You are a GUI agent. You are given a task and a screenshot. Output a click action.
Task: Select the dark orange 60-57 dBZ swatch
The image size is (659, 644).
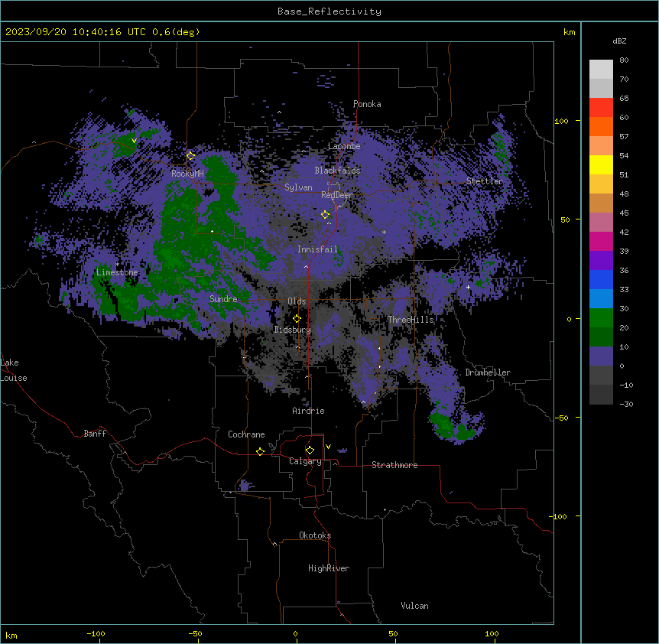pyautogui.click(x=601, y=126)
